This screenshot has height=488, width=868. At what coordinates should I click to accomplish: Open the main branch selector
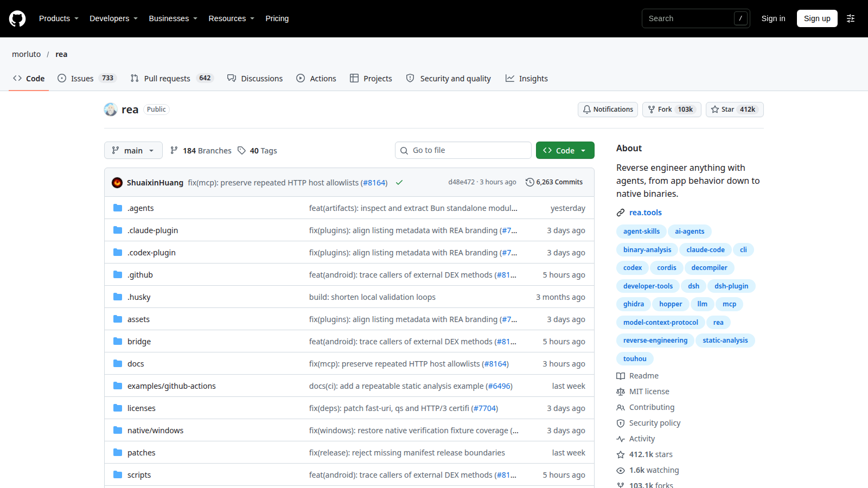[133, 150]
